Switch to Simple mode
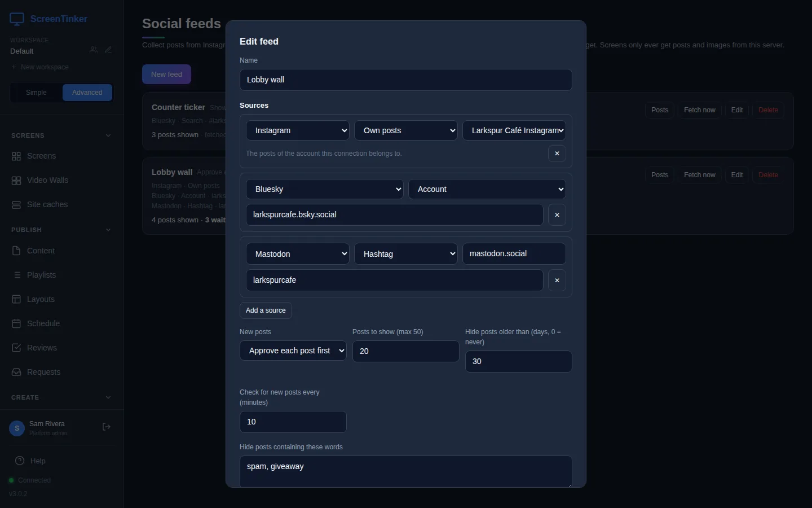This screenshot has height=508, width=812. click(36, 93)
